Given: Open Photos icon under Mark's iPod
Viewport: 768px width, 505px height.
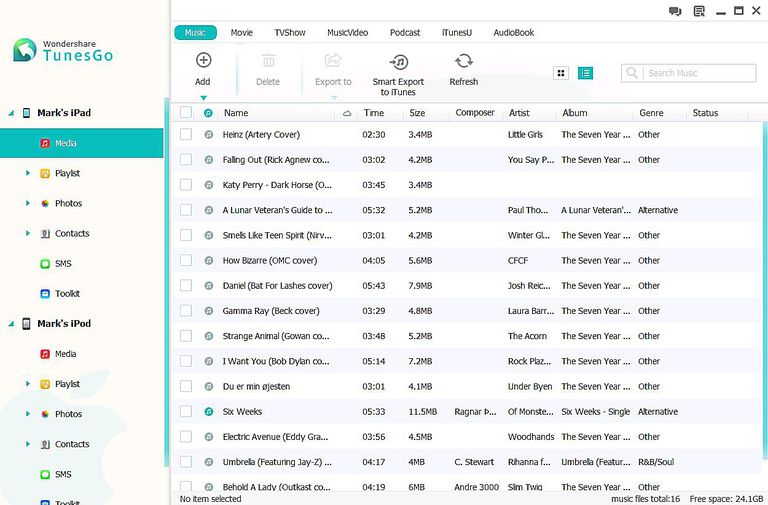Looking at the screenshot, I should click(x=45, y=414).
